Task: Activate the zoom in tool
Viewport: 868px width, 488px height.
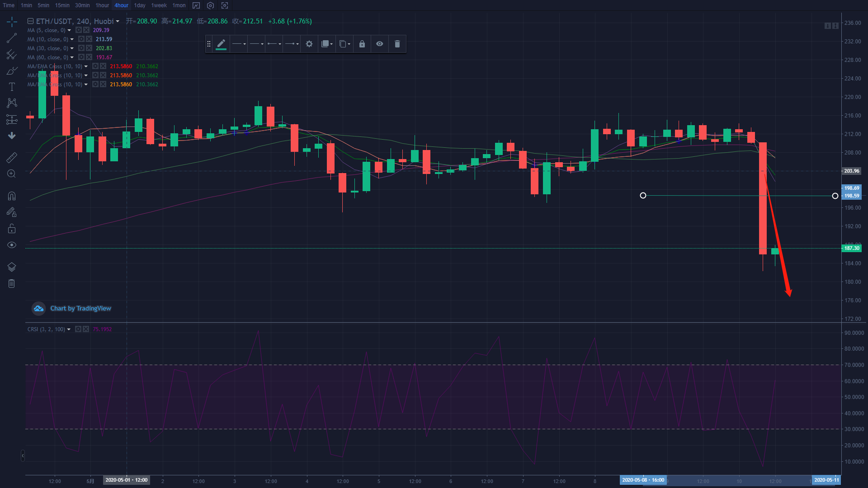Action: pyautogui.click(x=12, y=174)
